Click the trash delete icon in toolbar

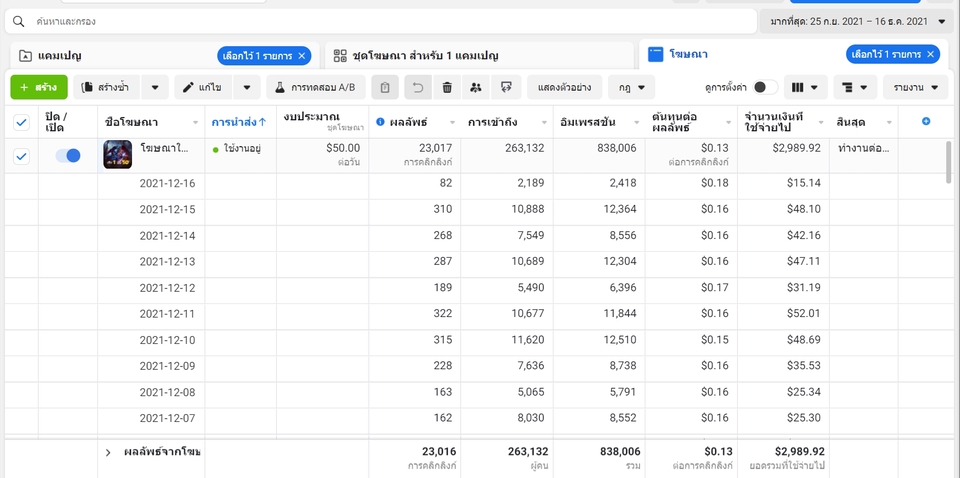448,88
